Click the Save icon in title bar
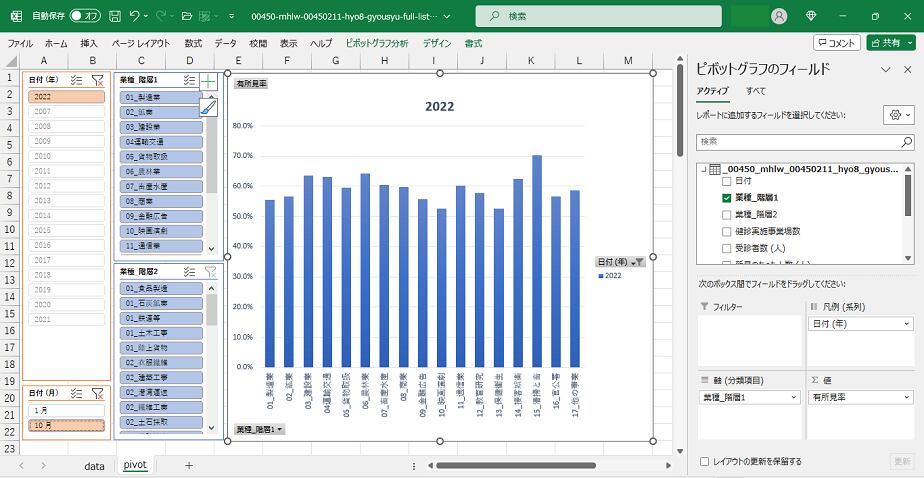Screen dimensions: 924x478 (x=114, y=17)
